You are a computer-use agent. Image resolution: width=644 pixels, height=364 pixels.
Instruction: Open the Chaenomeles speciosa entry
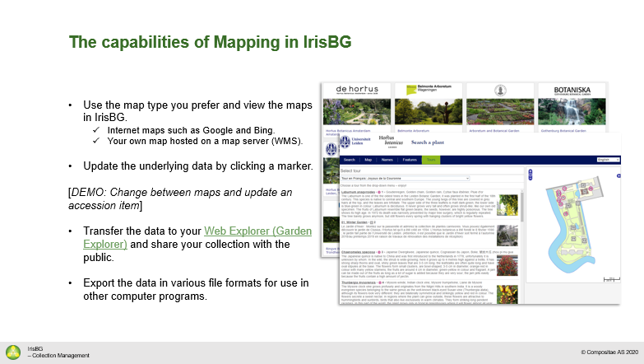(358, 252)
